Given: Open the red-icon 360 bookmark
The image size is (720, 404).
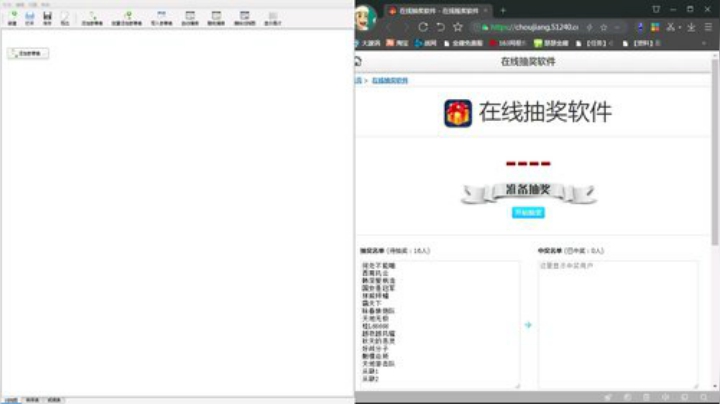Looking at the screenshot, I should [x=507, y=43].
